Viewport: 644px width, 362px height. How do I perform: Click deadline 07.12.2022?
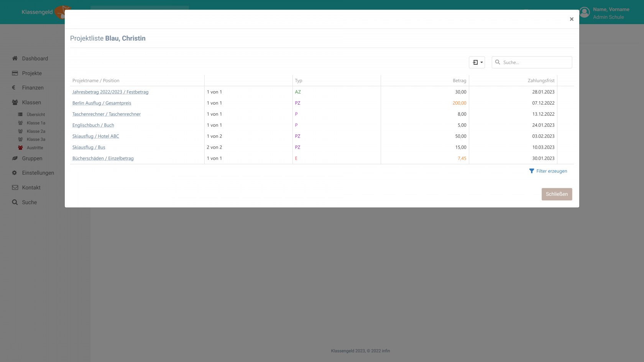pyautogui.click(x=543, y=103)
